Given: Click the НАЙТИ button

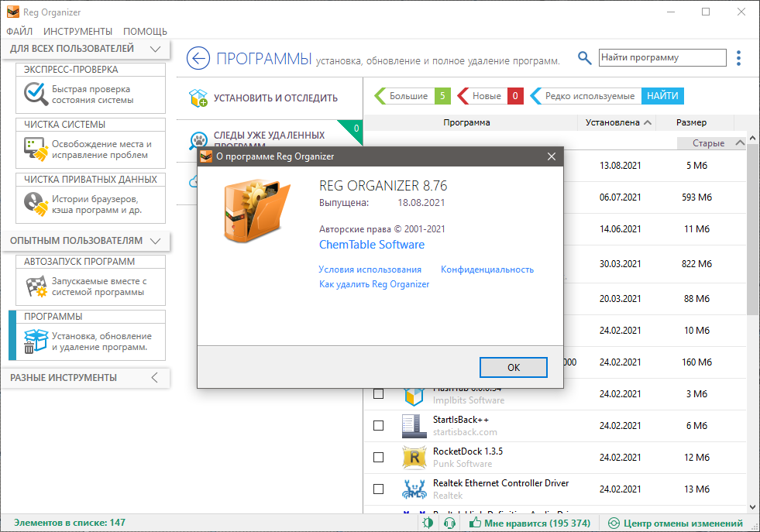Looking at the screenshot, I should click(x=662, y=96).
